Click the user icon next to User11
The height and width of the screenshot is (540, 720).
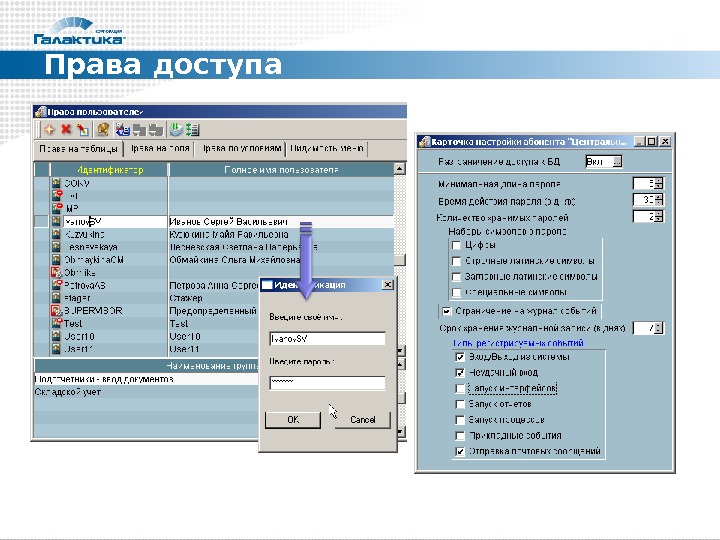tap(56, 349)
